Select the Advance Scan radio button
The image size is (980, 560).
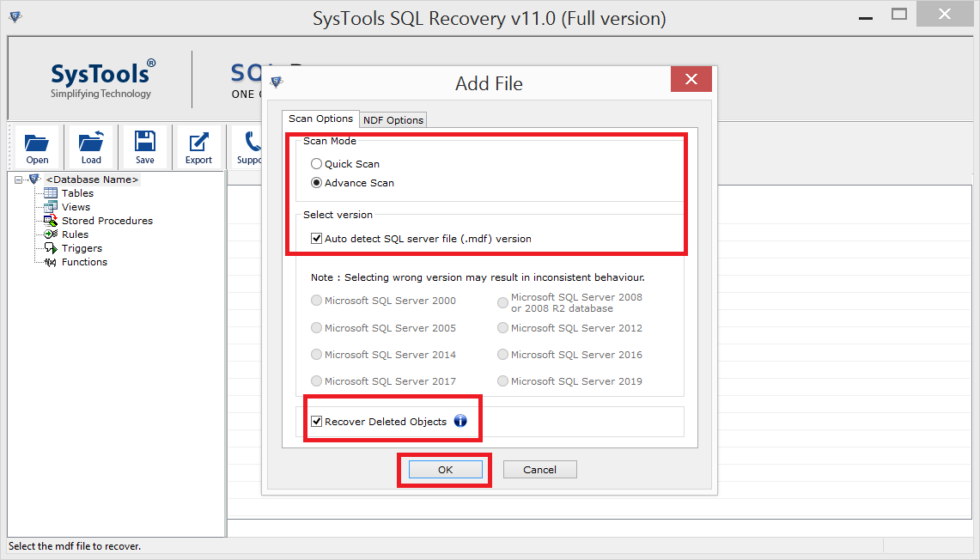(x=316, y=183)
